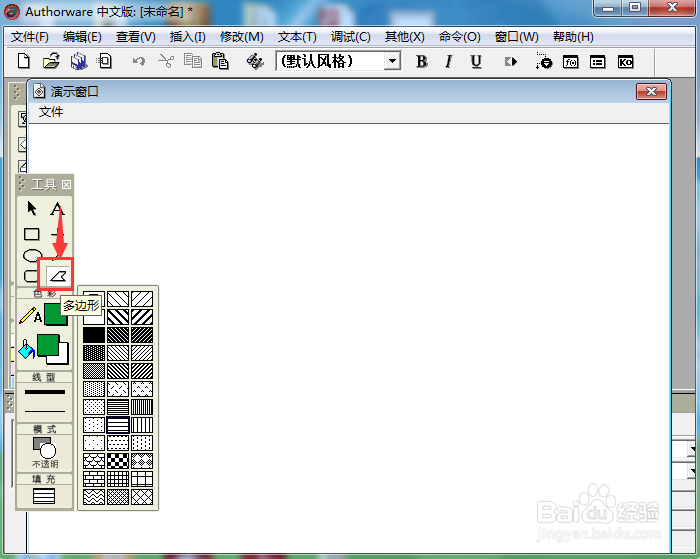Select the crosshatch diamond fill pattern
700x559 pixels.
tap(142, 496)
